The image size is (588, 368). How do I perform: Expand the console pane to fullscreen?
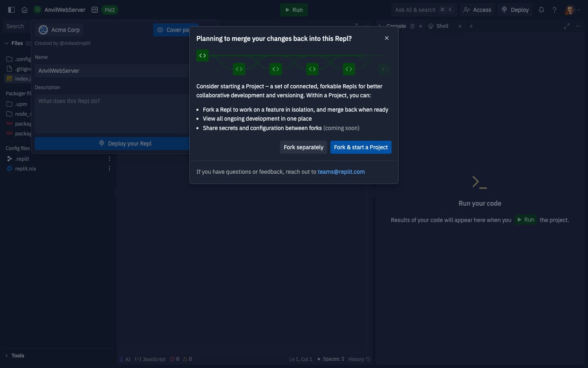[566, 26]
